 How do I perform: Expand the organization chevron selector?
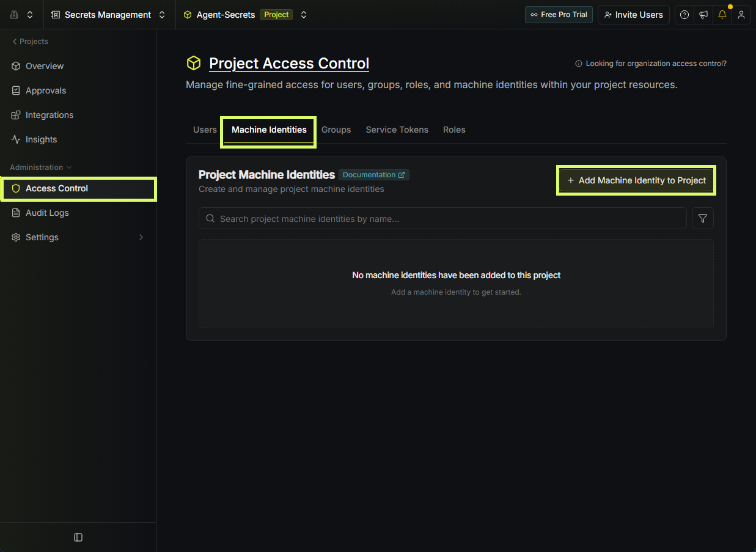30,15
